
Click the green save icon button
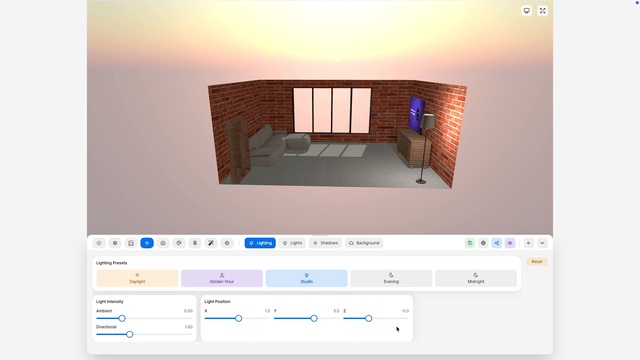(470, 243)
